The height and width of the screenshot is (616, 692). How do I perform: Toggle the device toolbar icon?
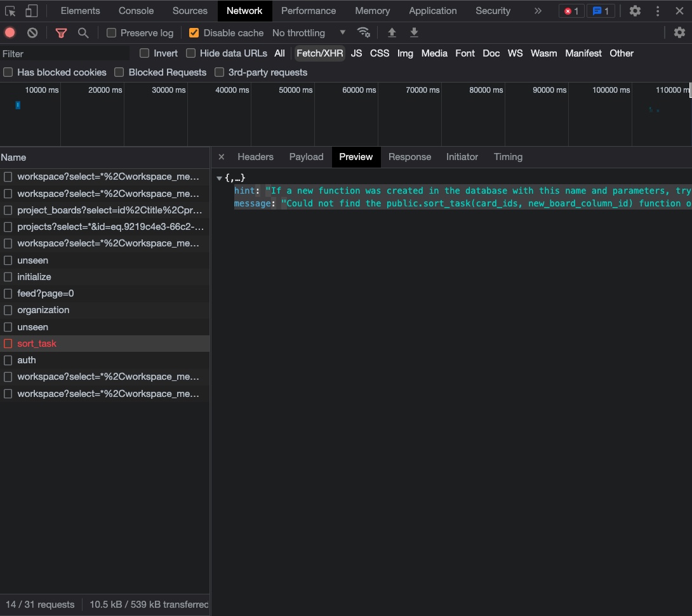point(32,11)
